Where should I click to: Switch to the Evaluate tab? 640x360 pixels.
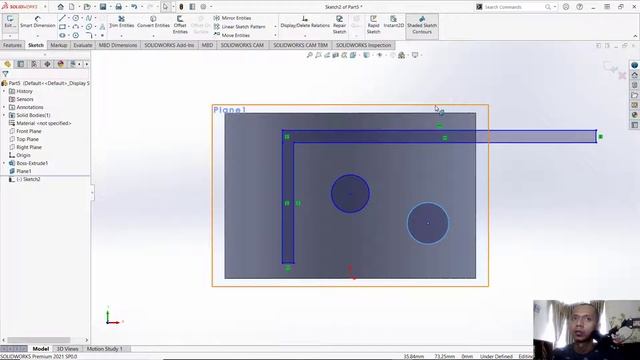[83, 45]
